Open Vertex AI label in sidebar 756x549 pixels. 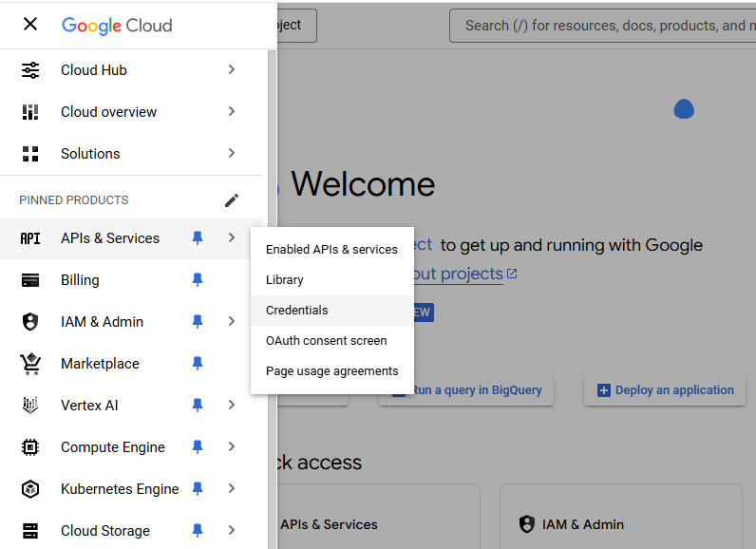(89, 406)
